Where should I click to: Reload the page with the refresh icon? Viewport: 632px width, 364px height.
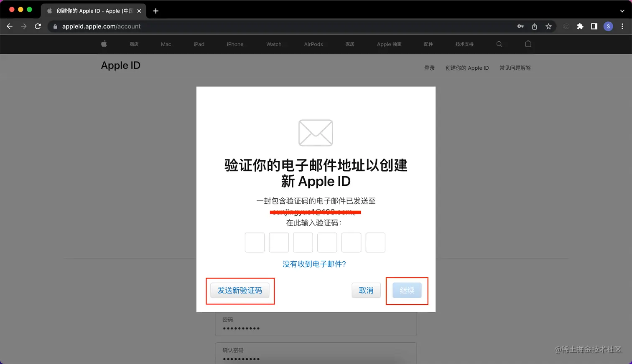38,26
